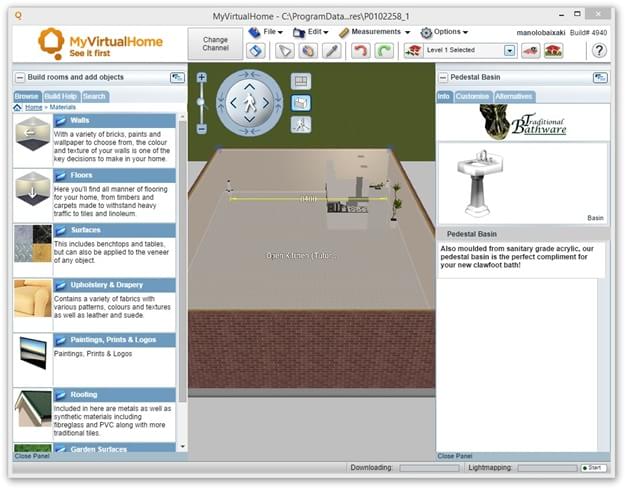Click the add level house icon
Image resolution: width=625 pixels, height=489 pixels.
413,51
